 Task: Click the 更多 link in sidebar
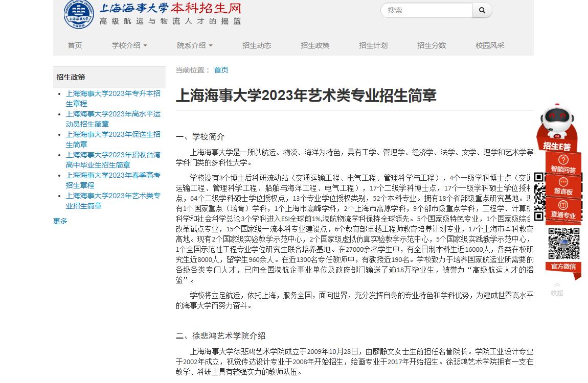pos(60,221)
